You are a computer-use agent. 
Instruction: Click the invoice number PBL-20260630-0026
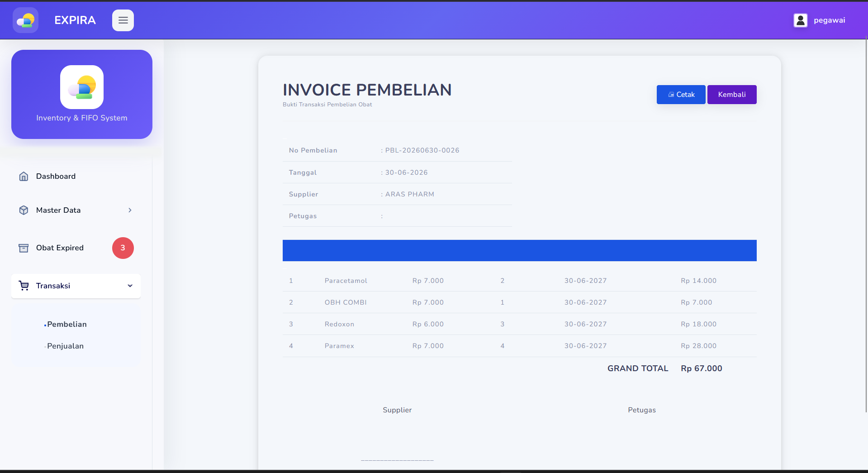(x=422, y=150)
